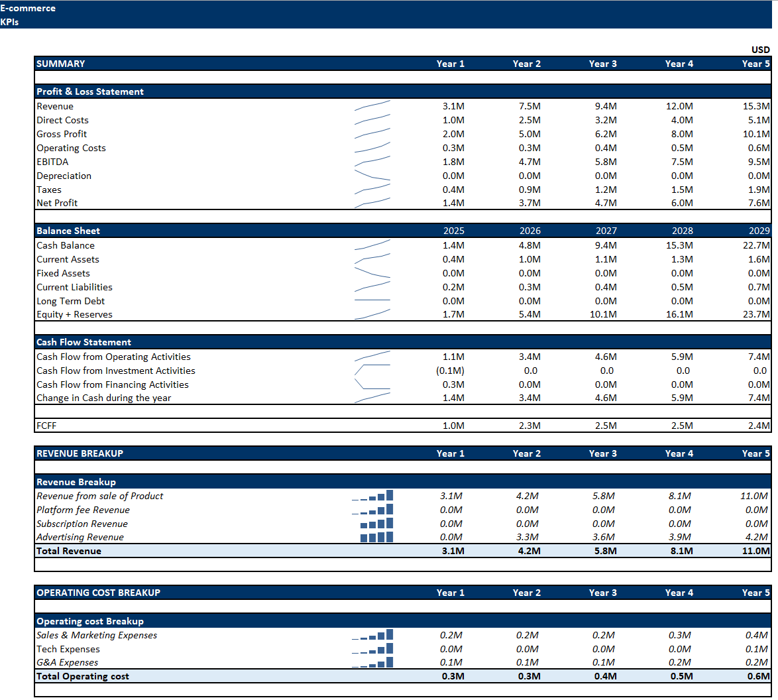Select the Advertising Revenue bar sparkline

[376, 537]
